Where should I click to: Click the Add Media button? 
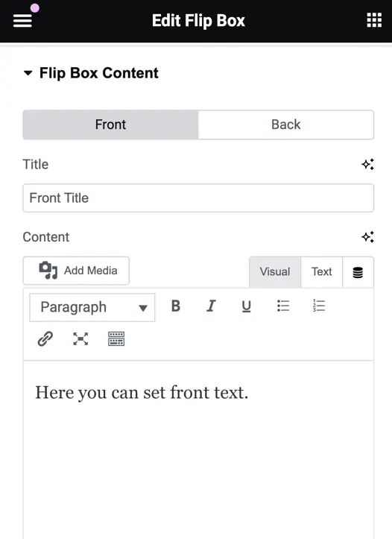pos(76,271)
